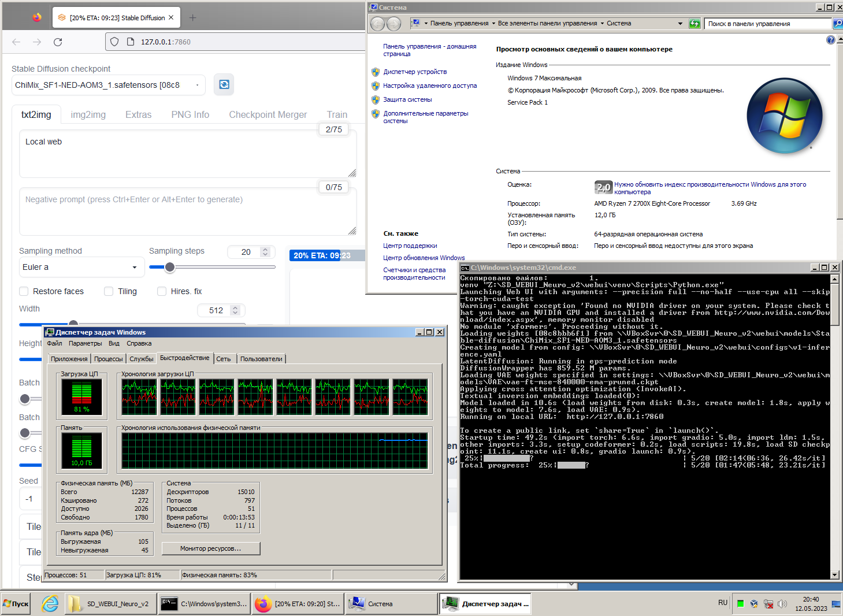
Task: Click the refresh checkpoint list icon
Action: coord(224,84)
